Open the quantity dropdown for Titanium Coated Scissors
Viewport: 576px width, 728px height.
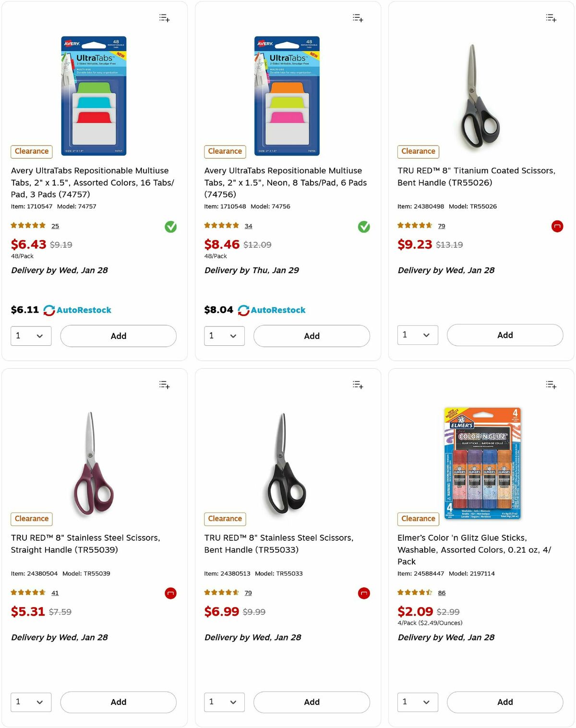[x=417, y=335]
